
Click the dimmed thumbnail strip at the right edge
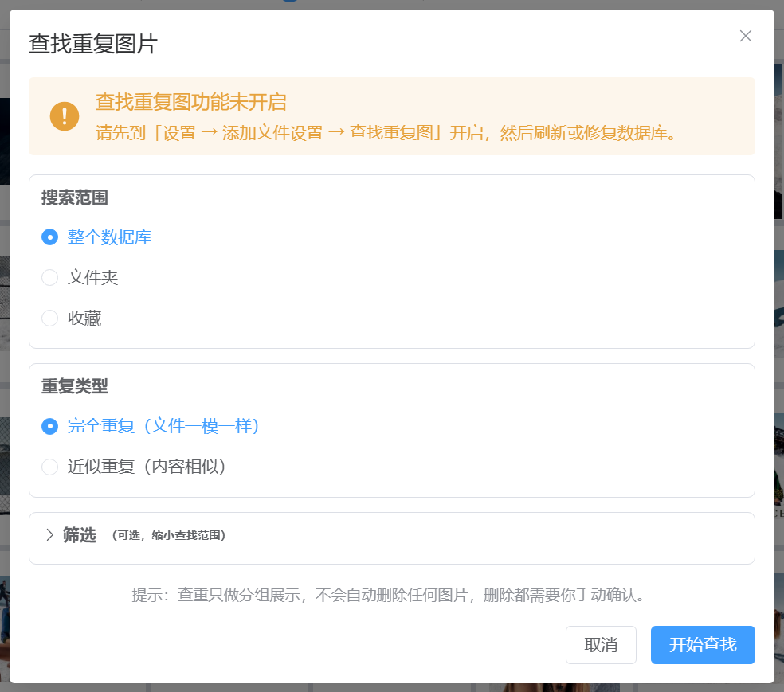point(779,350)
